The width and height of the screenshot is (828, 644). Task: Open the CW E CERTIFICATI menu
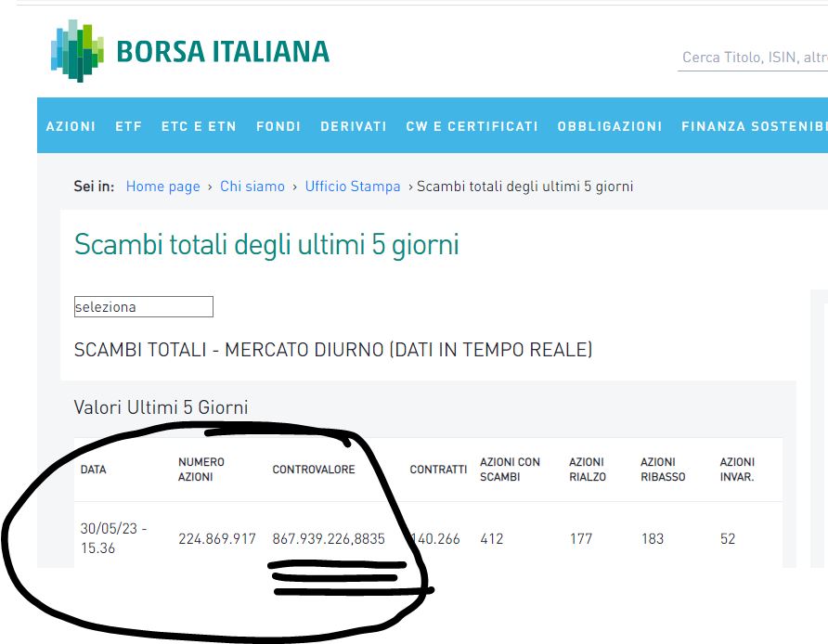pos(472,126)
